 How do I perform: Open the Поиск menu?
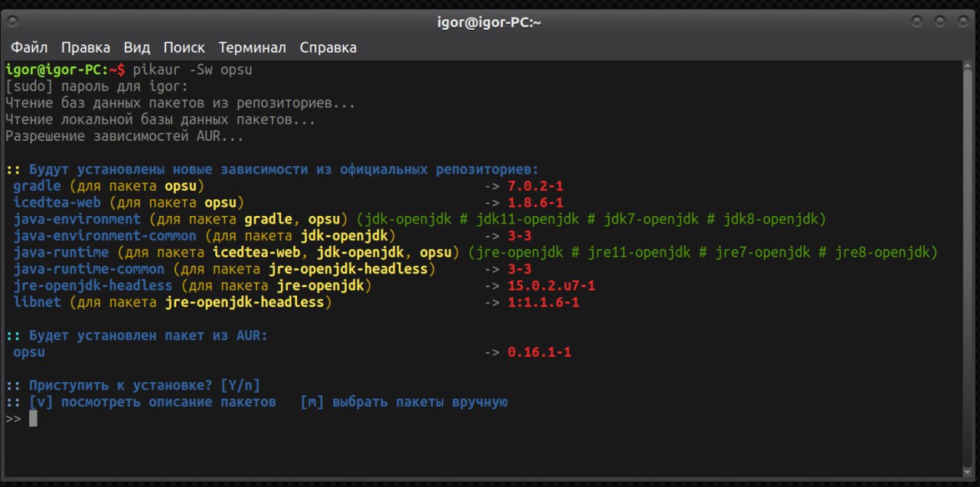pos(184,47)
